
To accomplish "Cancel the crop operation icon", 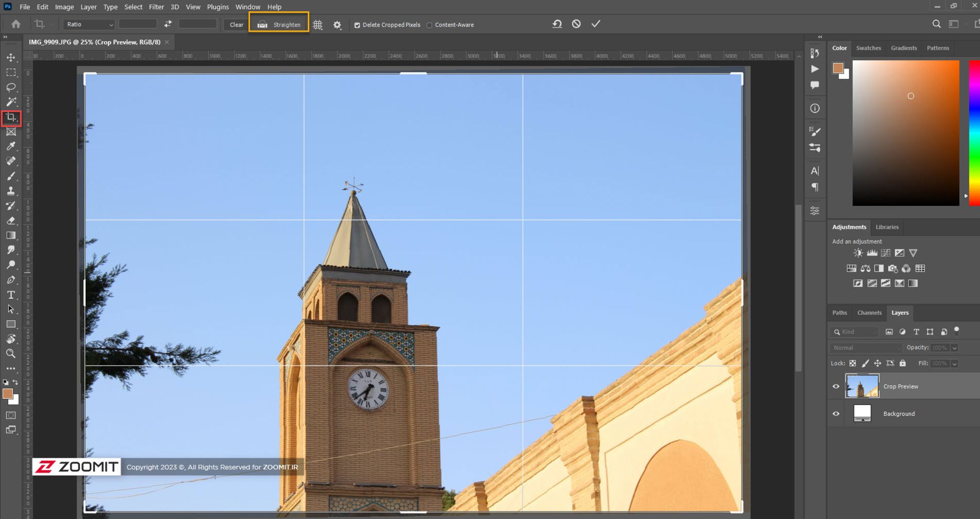I will [576, 24].
